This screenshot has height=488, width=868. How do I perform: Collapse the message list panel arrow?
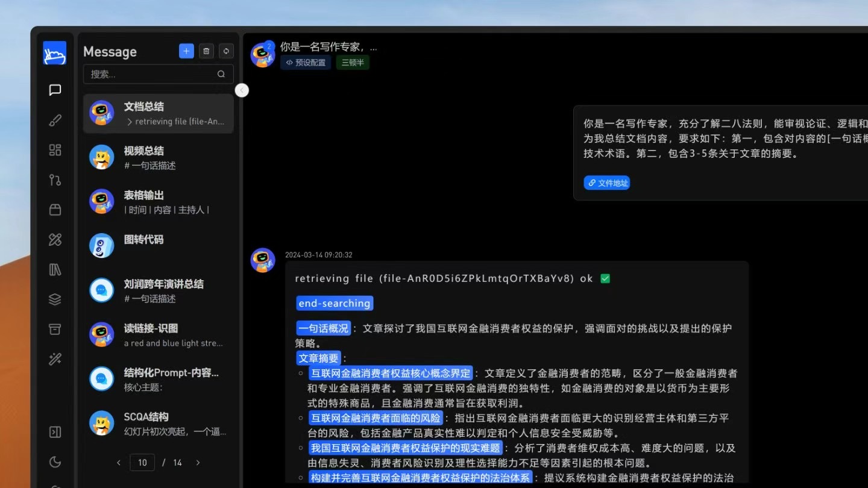click(242, 90)
